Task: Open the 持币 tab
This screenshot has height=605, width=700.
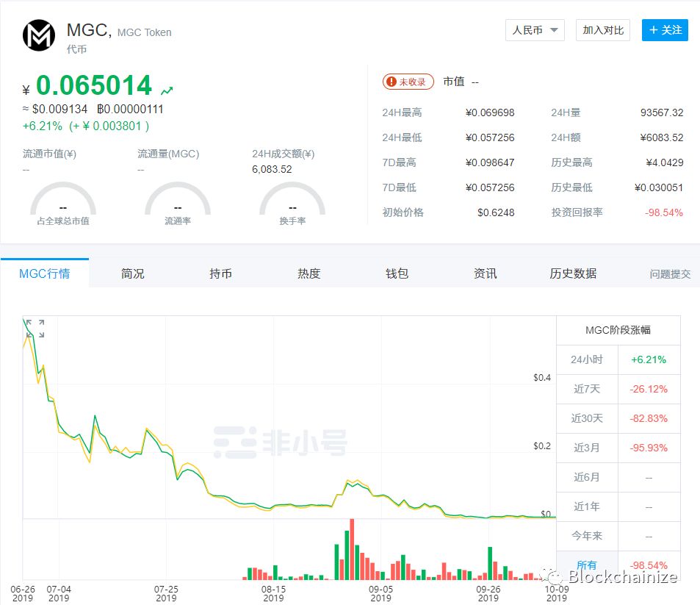Action: pos(220,273)
